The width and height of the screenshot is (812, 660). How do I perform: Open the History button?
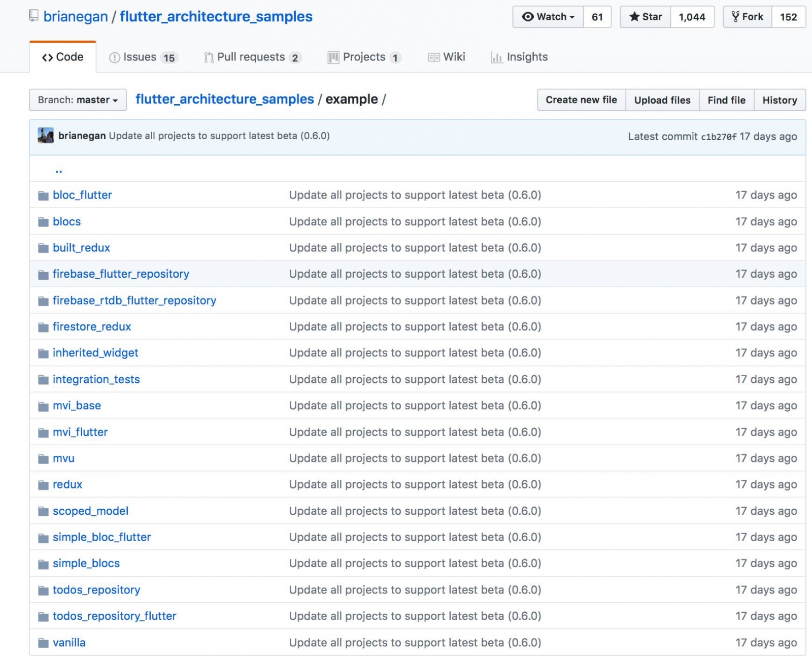(780, 100)
